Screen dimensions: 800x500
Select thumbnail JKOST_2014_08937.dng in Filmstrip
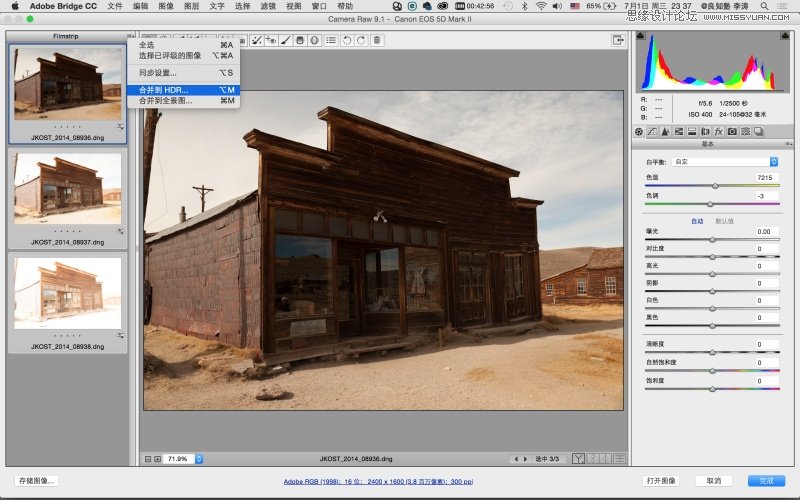tap(67, 194)
